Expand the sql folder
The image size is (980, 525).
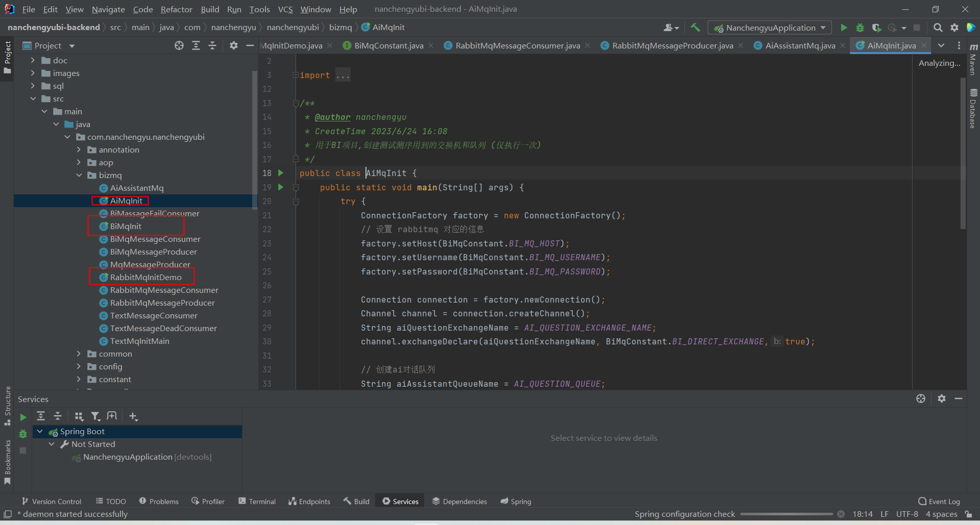click(x=33, y=86)
